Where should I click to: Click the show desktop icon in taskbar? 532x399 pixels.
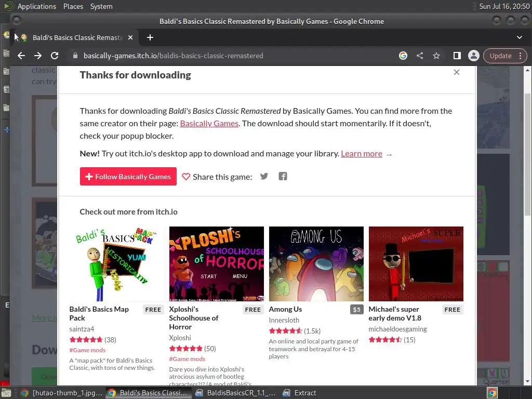coord(6,393)
